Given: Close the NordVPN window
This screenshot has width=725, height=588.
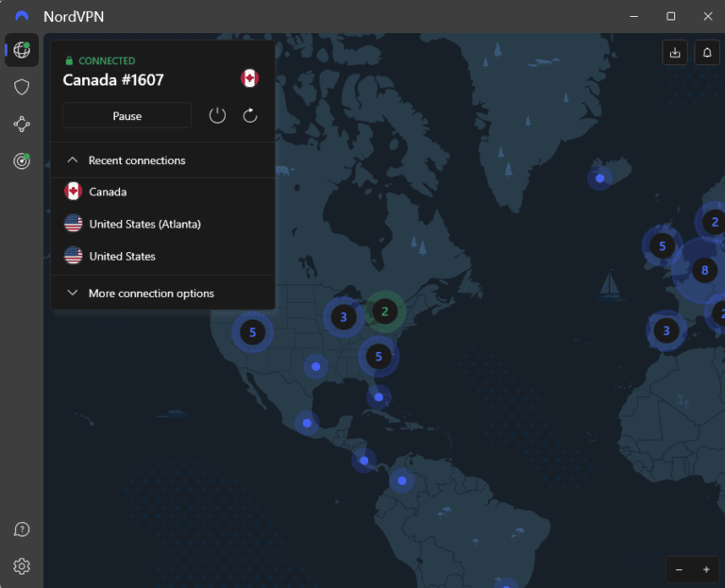Looking at the screenshot, I should (x=708, y=16).
